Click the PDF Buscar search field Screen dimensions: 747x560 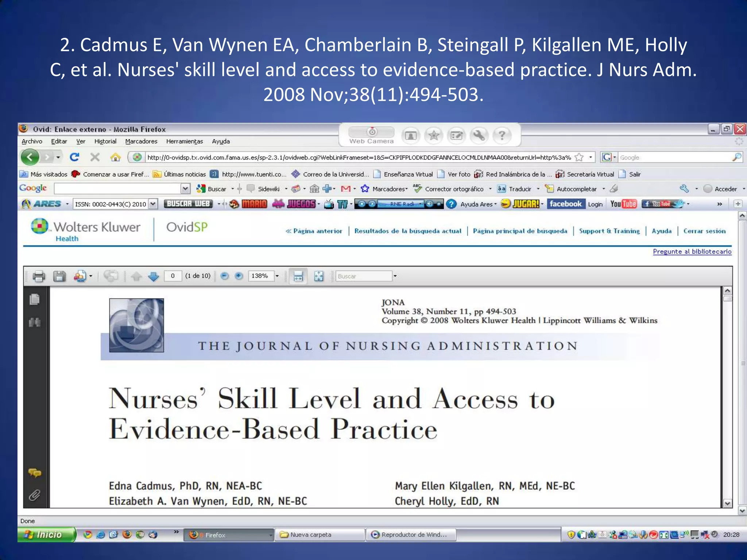coord(364,276)
